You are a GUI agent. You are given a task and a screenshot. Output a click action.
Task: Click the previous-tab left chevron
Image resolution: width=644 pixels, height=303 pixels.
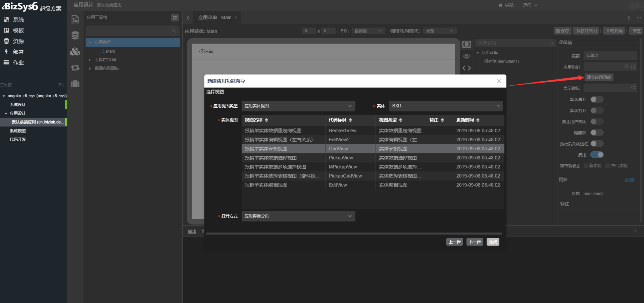click(188, 18)
